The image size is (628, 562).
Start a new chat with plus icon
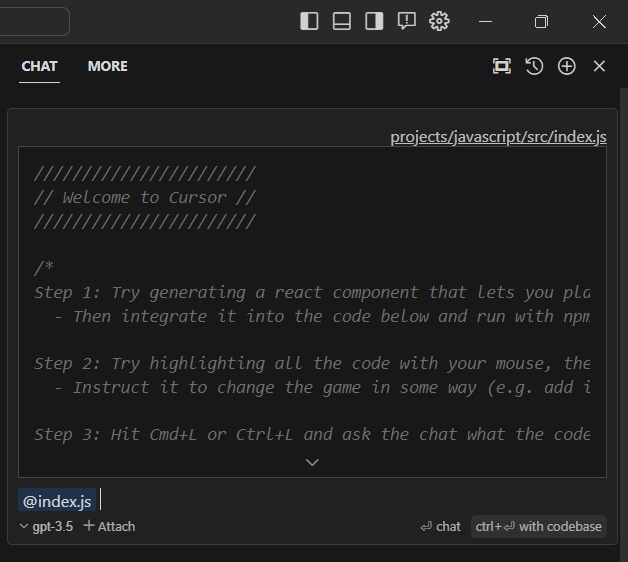(567, 66)
